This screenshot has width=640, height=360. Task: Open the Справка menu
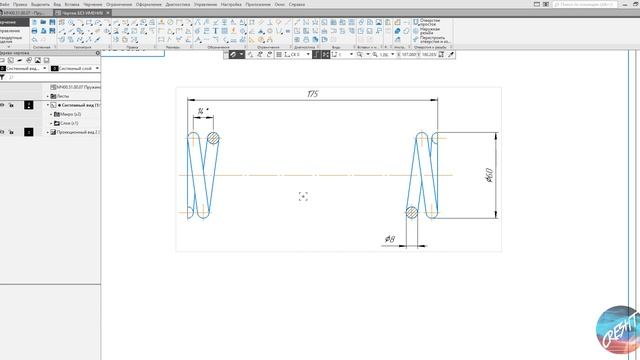(x=297, y=4)
